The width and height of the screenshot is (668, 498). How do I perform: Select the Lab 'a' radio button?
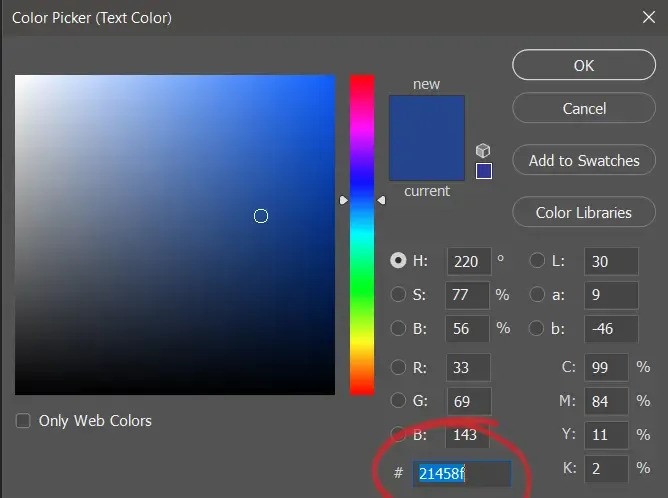(537, 295)
